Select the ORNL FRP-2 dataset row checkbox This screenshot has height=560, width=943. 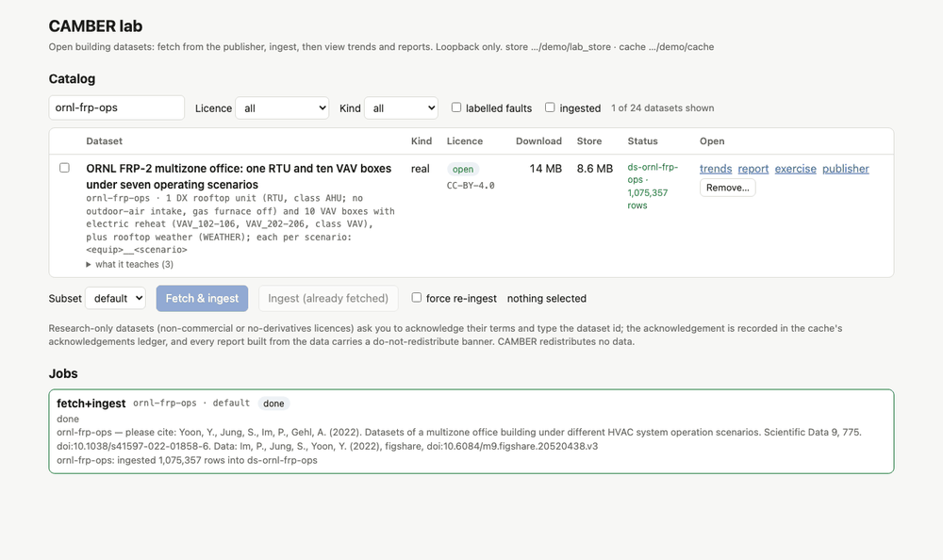coord(64,168)
